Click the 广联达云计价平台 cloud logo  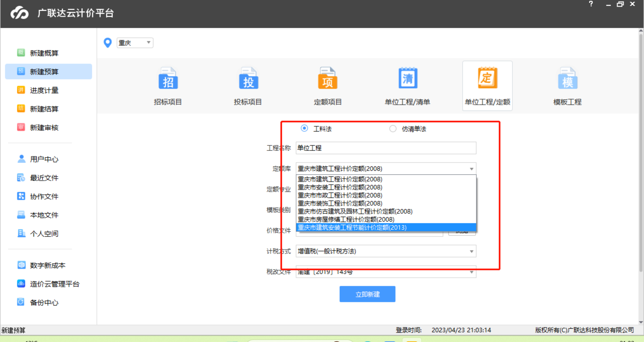coord(19,13)
